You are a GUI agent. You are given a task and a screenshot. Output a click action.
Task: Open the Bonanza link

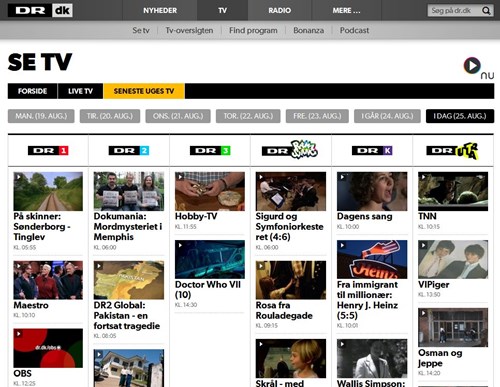pos(309,30)
